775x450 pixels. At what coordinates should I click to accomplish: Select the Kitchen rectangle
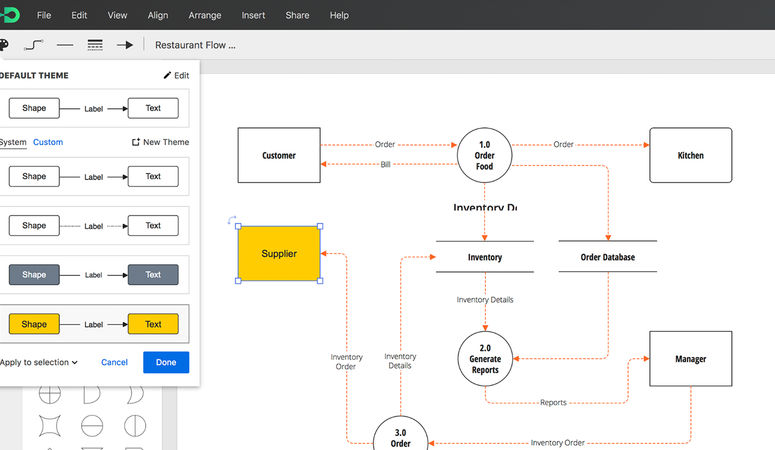tap(690, 155)
